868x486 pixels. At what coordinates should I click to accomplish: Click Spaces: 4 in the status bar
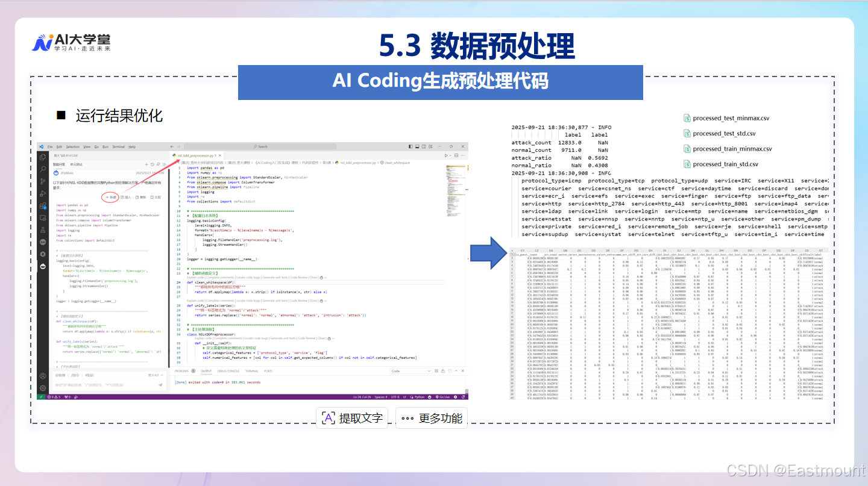pos(380,397)
